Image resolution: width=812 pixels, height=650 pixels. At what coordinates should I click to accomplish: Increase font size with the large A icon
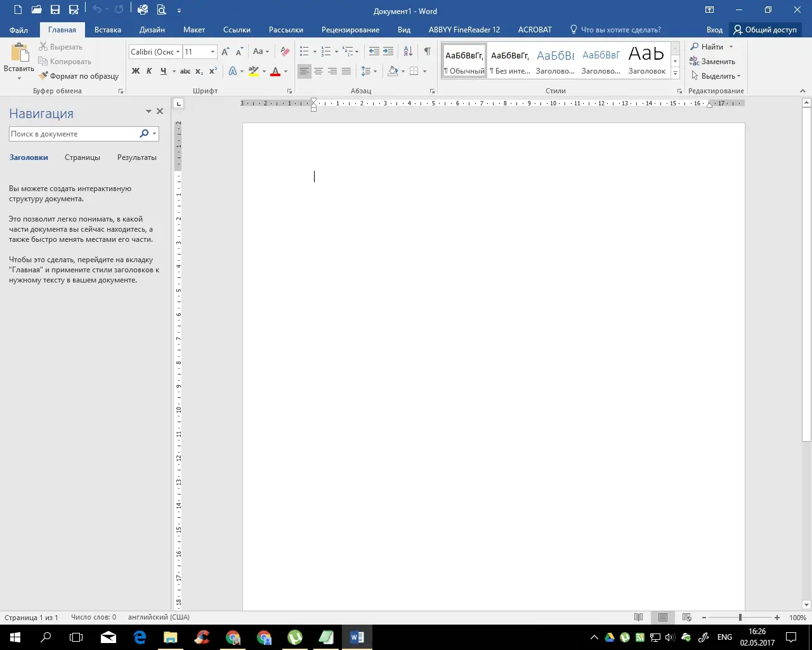point(225,51)
